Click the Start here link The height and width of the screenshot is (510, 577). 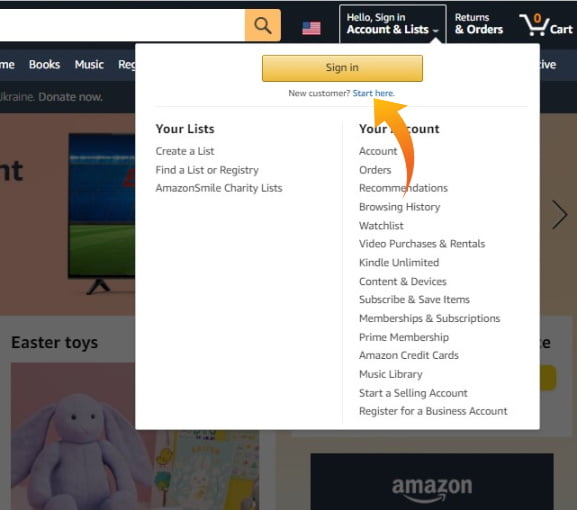[x=374, y=93]
